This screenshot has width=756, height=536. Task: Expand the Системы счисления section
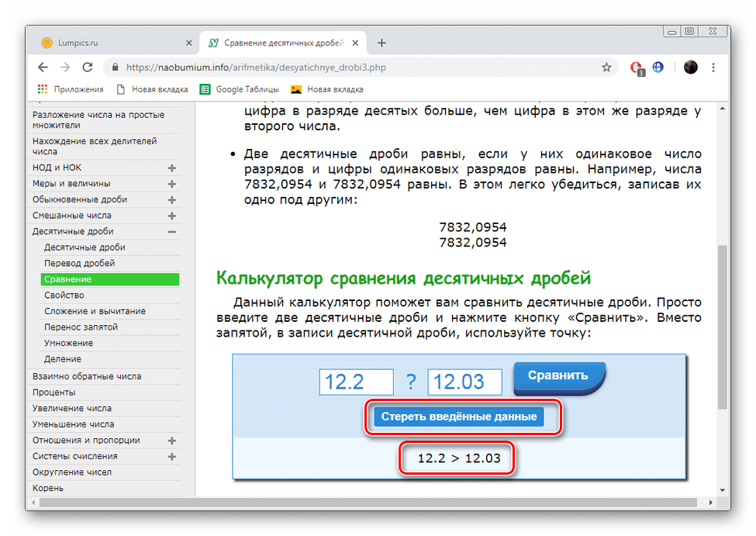(171, 456)
